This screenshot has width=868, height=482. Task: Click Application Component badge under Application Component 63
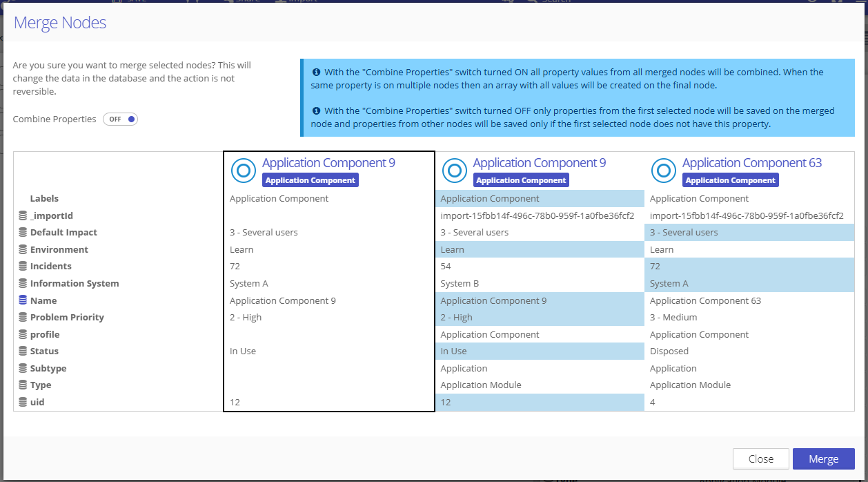coord(730,180)
